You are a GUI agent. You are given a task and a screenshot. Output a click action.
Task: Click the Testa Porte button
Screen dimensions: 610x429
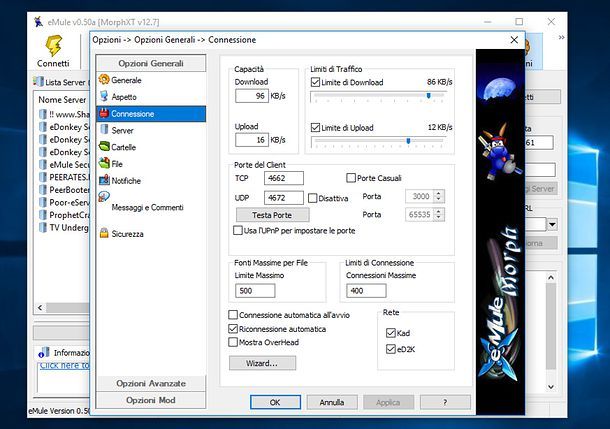tap(272, 215)
